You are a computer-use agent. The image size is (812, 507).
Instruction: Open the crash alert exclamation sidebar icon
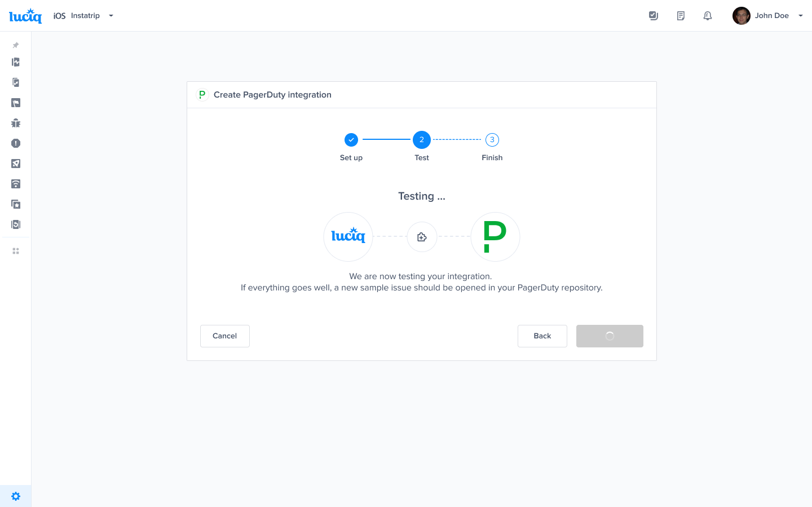click(x=16, y=143)
